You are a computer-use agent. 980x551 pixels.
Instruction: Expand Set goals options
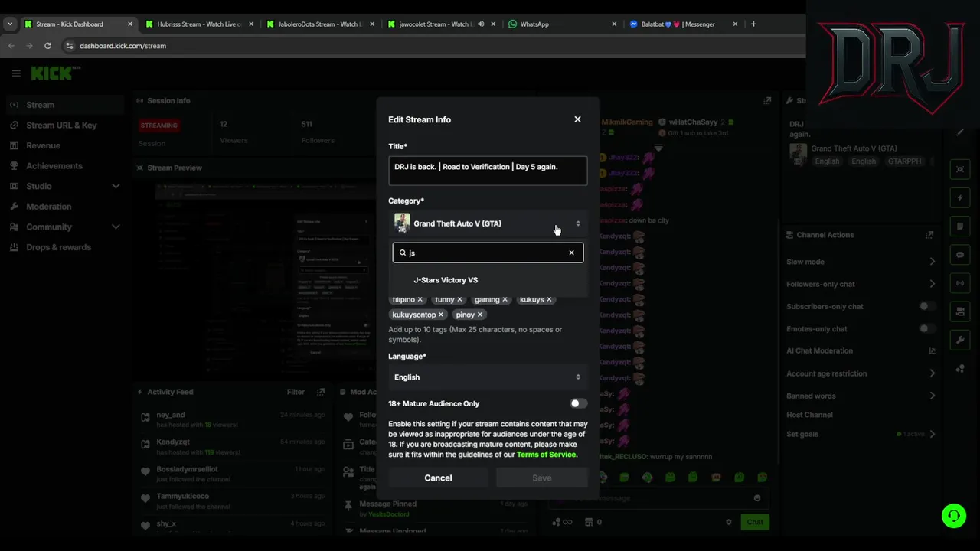click(932, 434)
